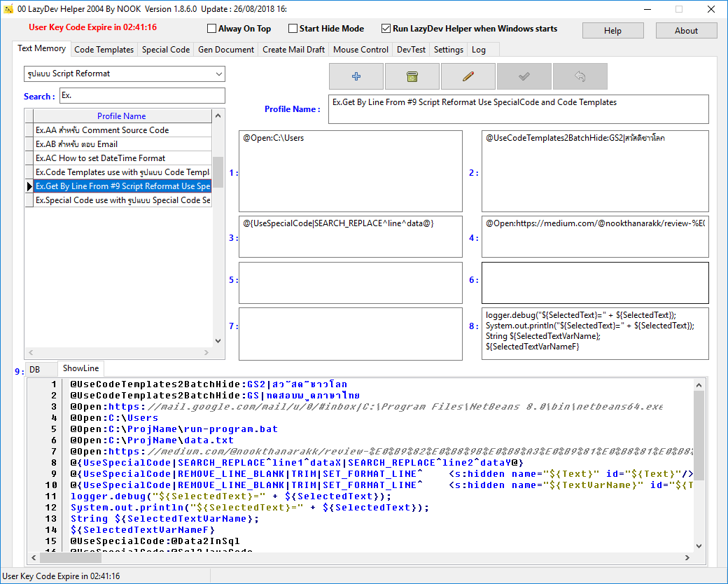Viewport: 728px width, 584px height.
Task: Select the ShowLine tab
Action: point(80,368)
